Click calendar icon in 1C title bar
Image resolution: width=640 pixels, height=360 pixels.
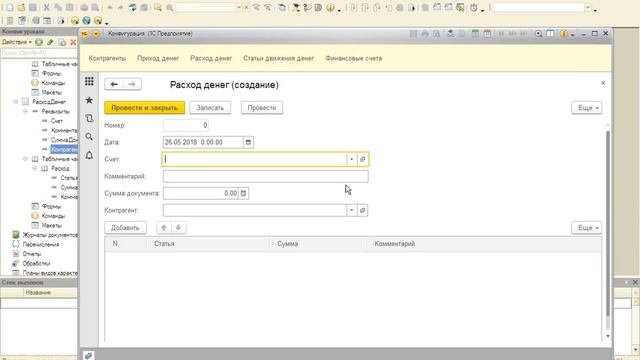(x=487, y=34)
